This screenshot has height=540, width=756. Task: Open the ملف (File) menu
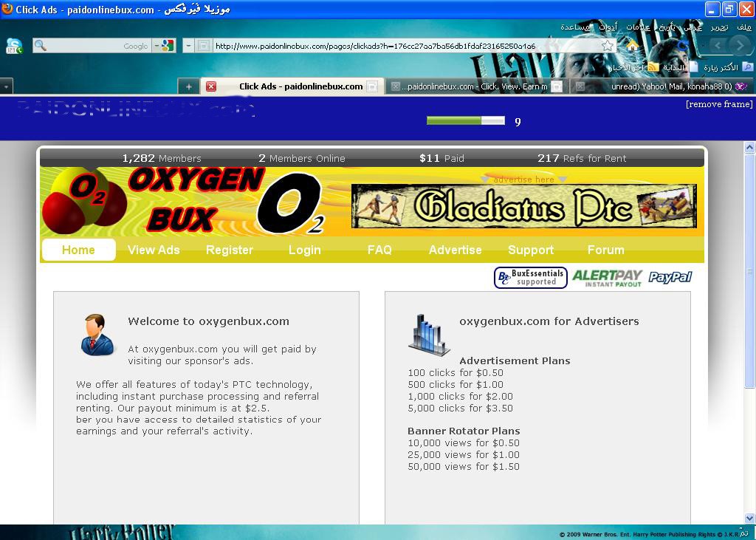click(x=744, y=27)
